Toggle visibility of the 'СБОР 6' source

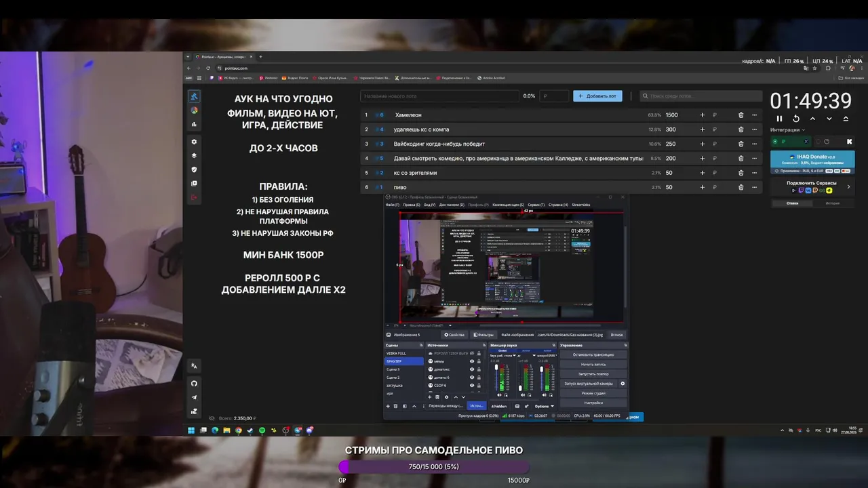pos(472,386)
